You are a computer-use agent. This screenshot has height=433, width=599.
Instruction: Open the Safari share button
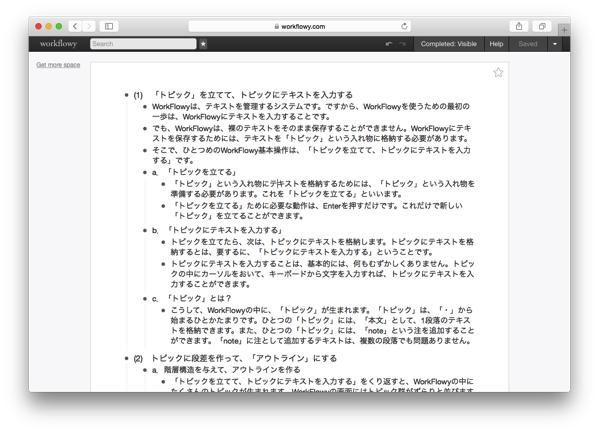tap(519, 26)
